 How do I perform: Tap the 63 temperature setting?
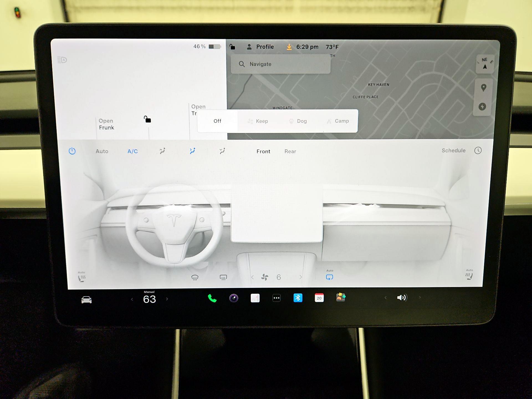(149, 299)
